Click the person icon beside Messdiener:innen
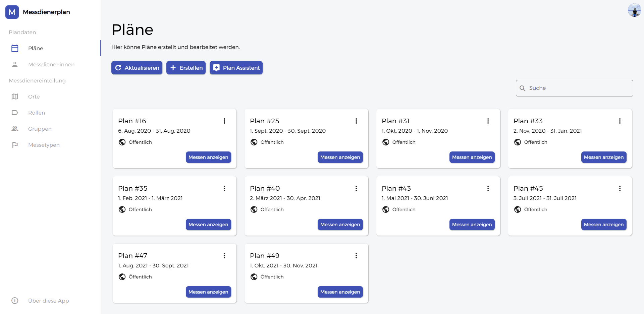The image size is (644, 314). click(15, 64)
